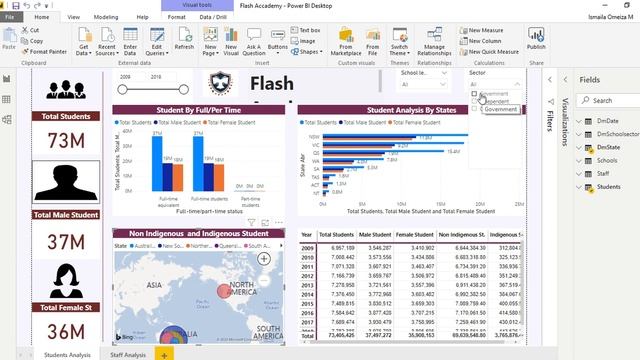Check the third Sector slicer checkbox
640x360 pixels.
tap(474, 109)
